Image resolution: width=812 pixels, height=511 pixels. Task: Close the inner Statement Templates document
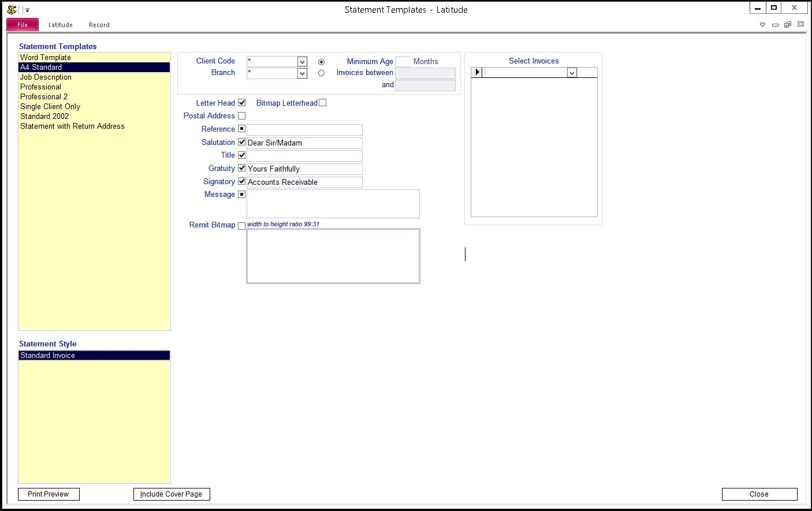coord(800,24)
